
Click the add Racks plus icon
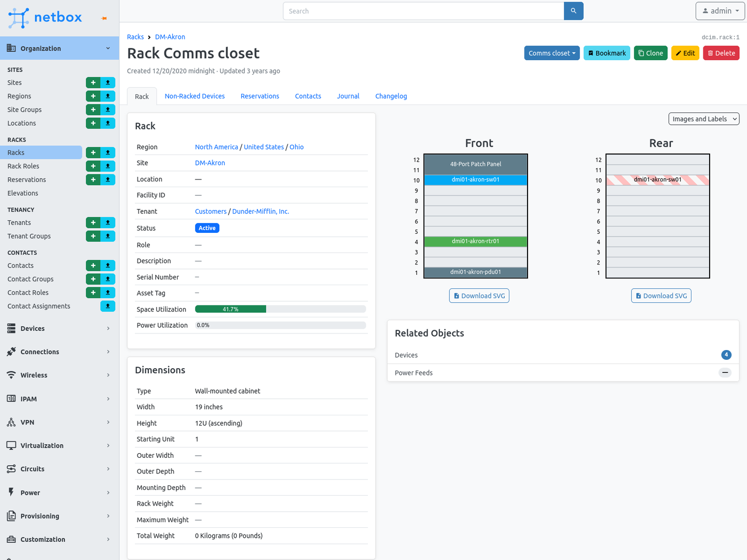(93, 152)
